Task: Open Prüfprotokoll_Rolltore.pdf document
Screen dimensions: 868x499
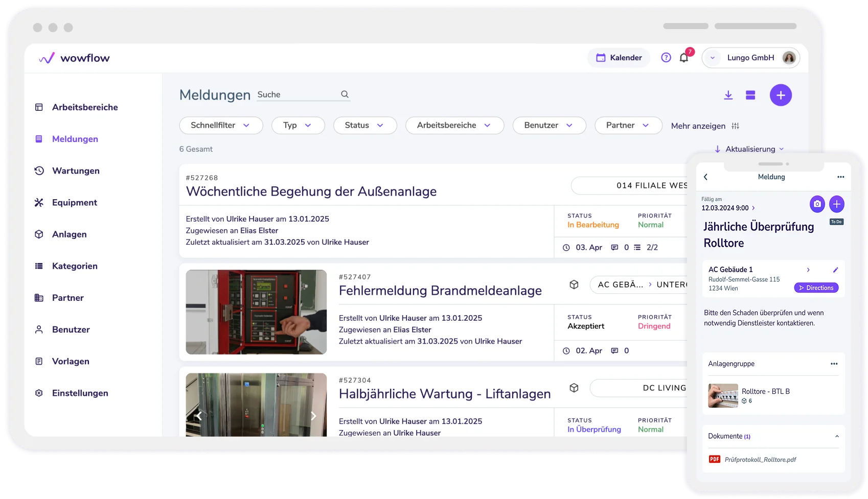Action: (760, 459)
